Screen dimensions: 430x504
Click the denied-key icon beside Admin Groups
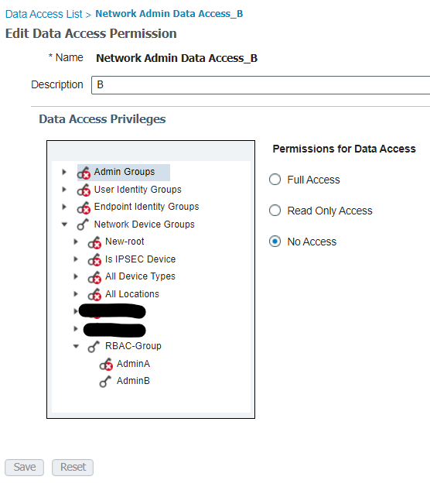pos(84,173)
